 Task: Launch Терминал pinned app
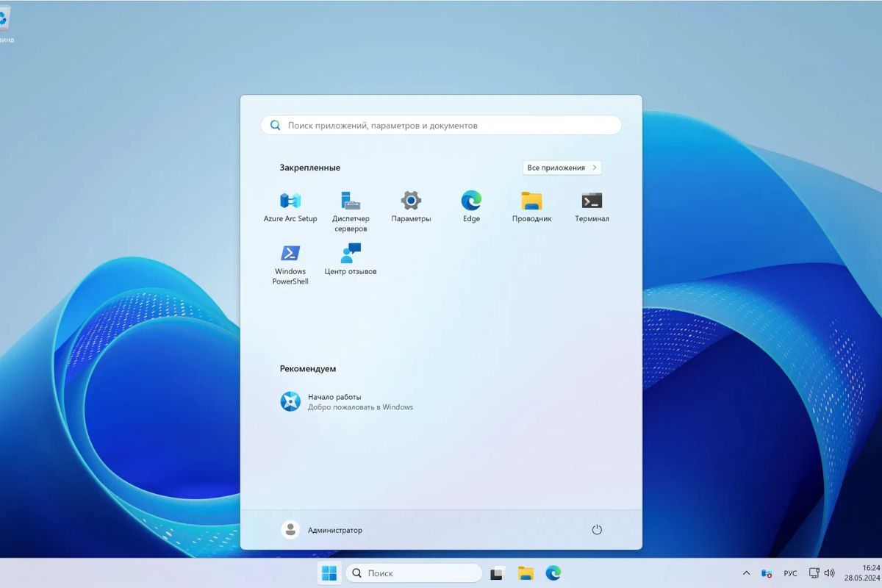pos(592,207)
